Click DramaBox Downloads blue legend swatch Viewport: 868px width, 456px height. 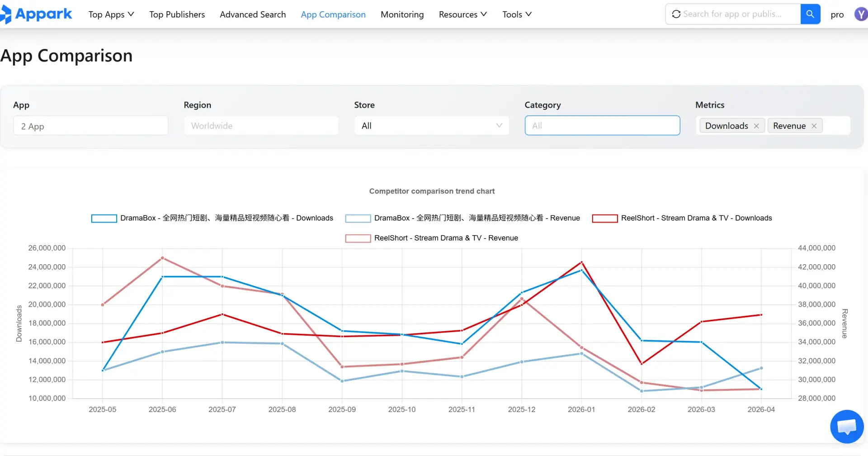click(x=104, y=218)
